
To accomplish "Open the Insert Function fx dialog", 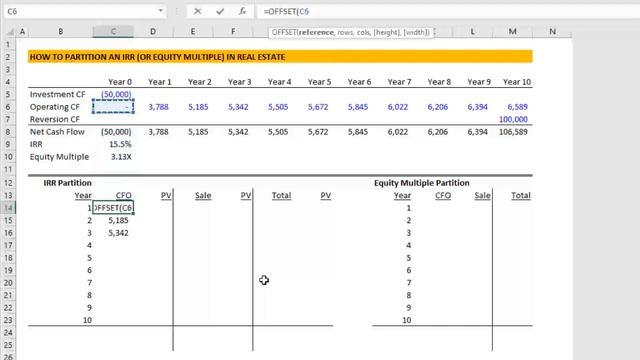I will coord(242,11).
